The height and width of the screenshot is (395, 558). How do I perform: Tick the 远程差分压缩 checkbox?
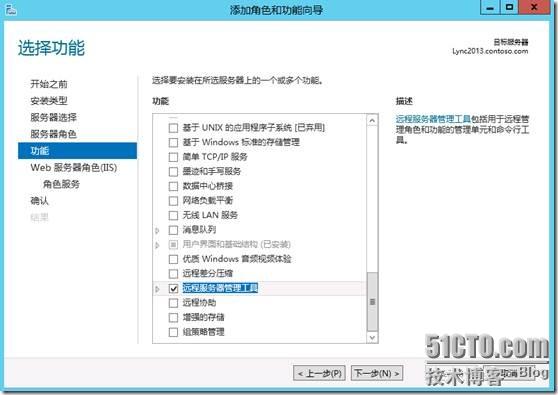(173, 274)
